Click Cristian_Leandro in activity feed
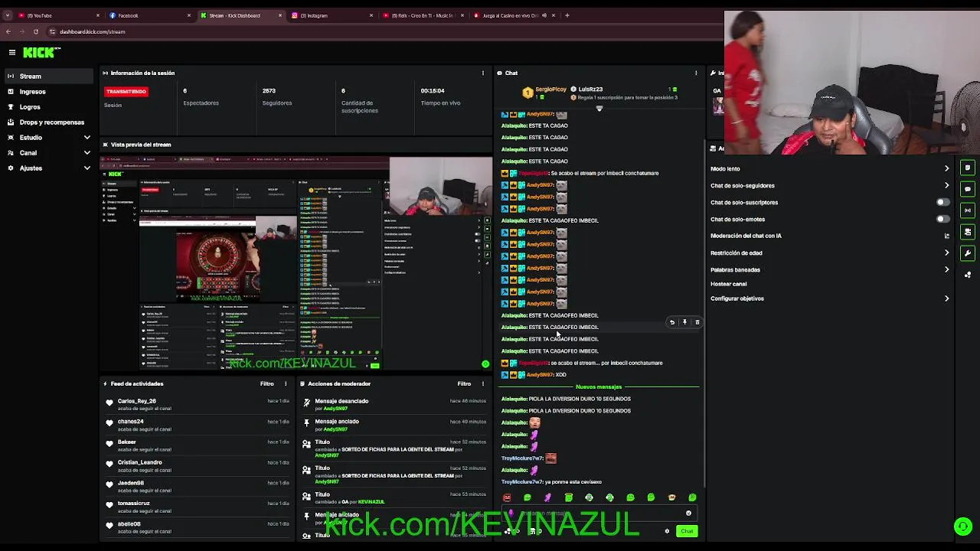980x551 pixels. tap(140, 462)
